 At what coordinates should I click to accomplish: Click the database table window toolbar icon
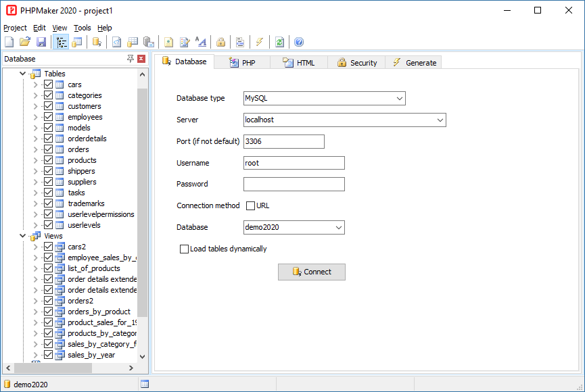[x=77, y=42]
